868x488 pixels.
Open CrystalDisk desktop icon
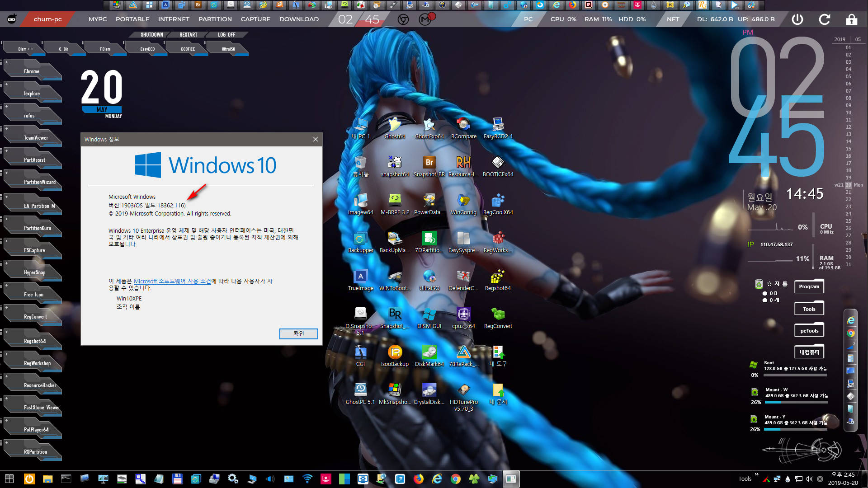(x=429, y=394)
